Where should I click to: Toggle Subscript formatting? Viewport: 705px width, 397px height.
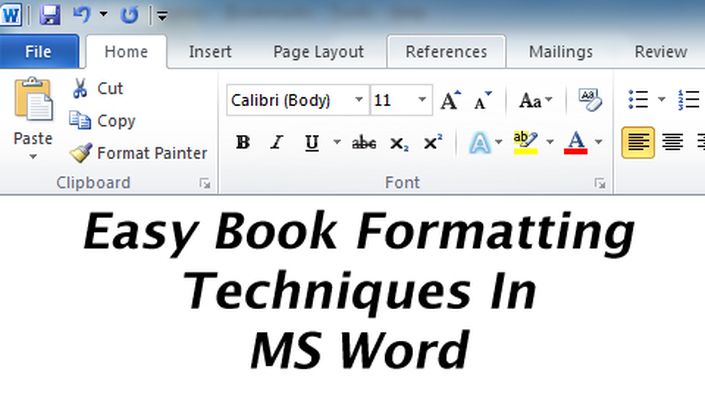coord(399,144)
